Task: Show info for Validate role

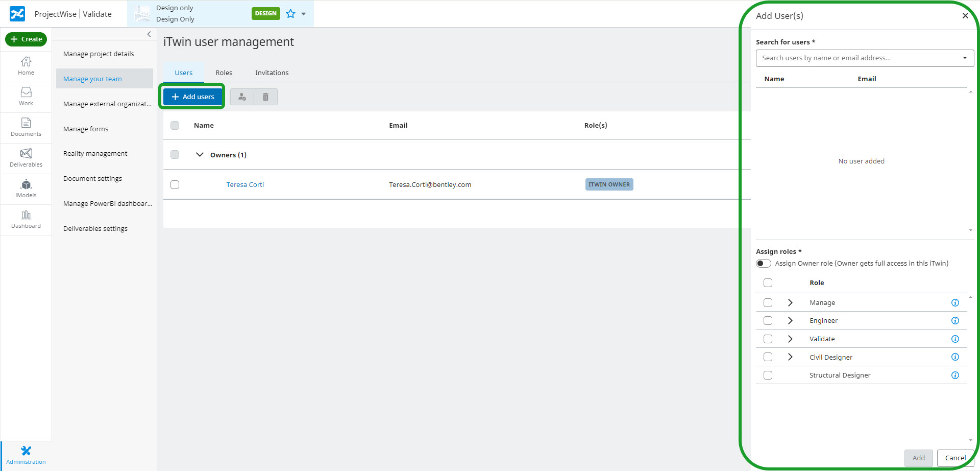Action: coord(955,339)
